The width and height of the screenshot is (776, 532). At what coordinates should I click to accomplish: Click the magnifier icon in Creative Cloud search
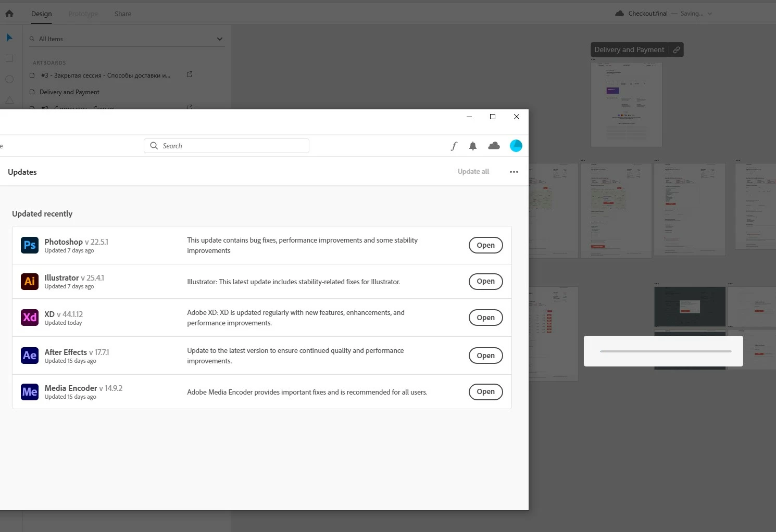(x=154, y=146)
